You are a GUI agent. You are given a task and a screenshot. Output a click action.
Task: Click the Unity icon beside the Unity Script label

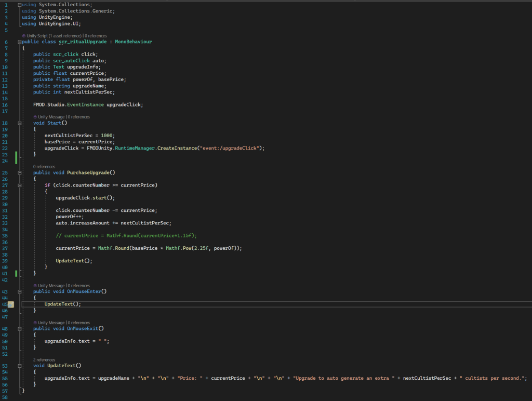coord(24,36)
